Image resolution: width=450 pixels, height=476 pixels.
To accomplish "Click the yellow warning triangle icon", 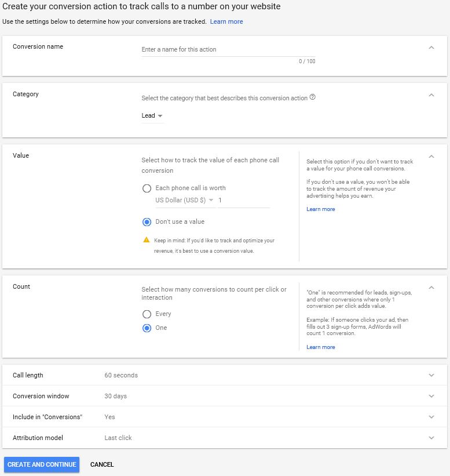I will click(147, 240).
